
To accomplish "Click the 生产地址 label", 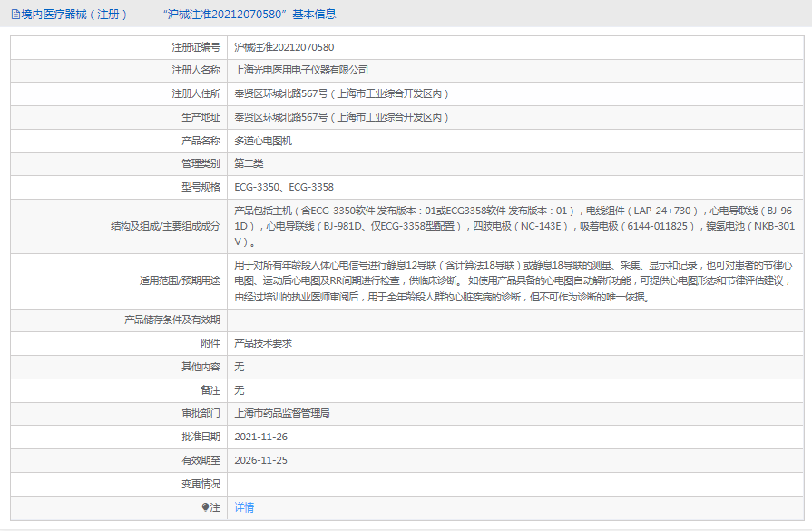I will [201, 118].
